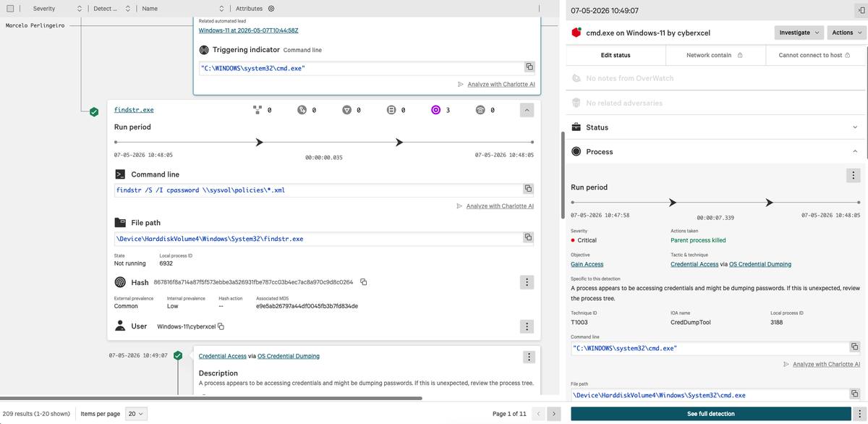Open the Actions dropdown
The width and height of the screenshot is (868, 424).
(x=846, y=33)
